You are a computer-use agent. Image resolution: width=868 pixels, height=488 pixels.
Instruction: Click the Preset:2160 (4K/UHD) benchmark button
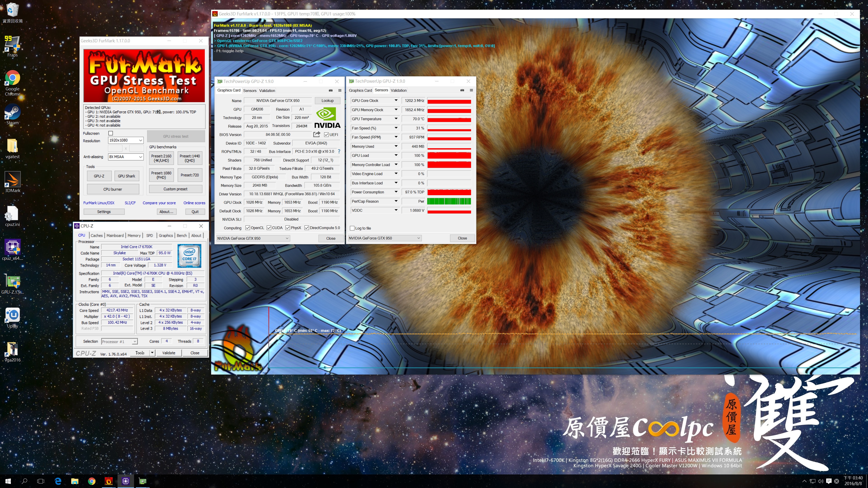(x=161, y=158)
